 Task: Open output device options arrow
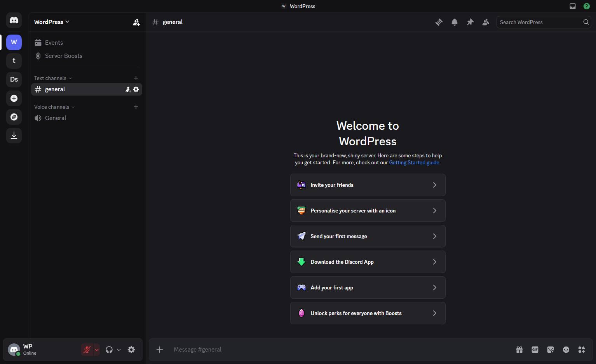click(119, 350)
